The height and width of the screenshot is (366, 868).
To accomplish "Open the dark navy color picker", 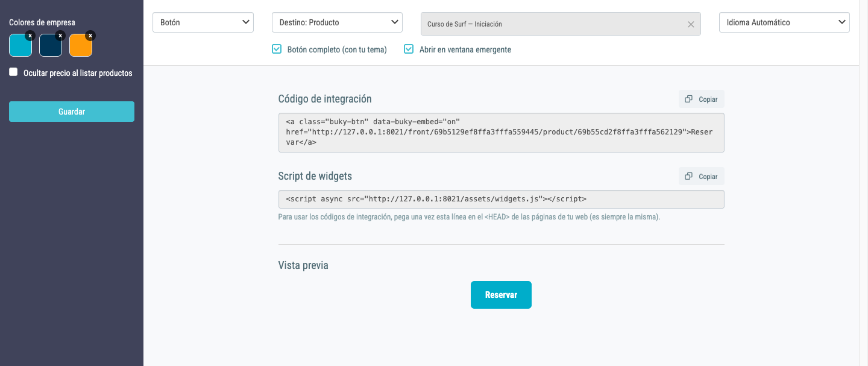I will [50, 46].
